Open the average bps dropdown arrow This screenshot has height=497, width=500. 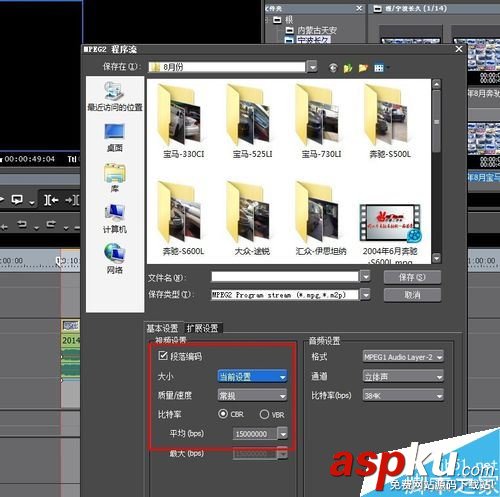(x=283, y=434)
